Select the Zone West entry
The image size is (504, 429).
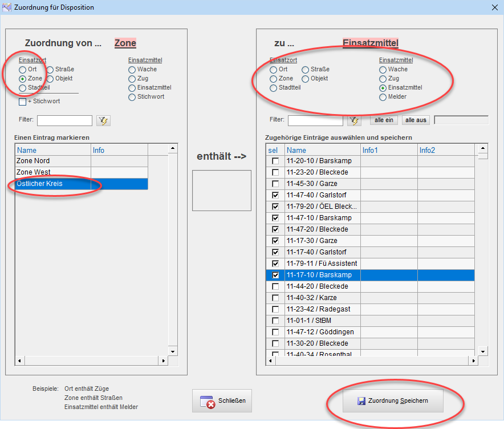[52, 172]
